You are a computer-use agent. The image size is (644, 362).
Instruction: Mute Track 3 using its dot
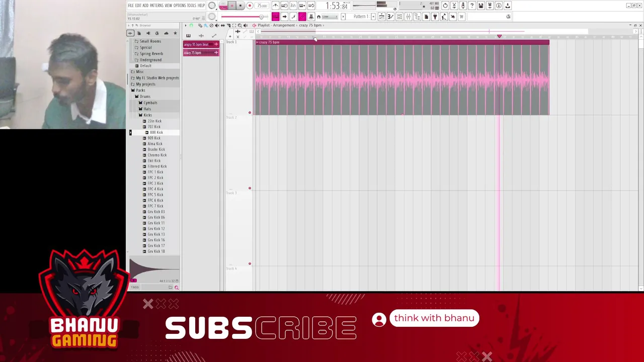coord(250,263)
